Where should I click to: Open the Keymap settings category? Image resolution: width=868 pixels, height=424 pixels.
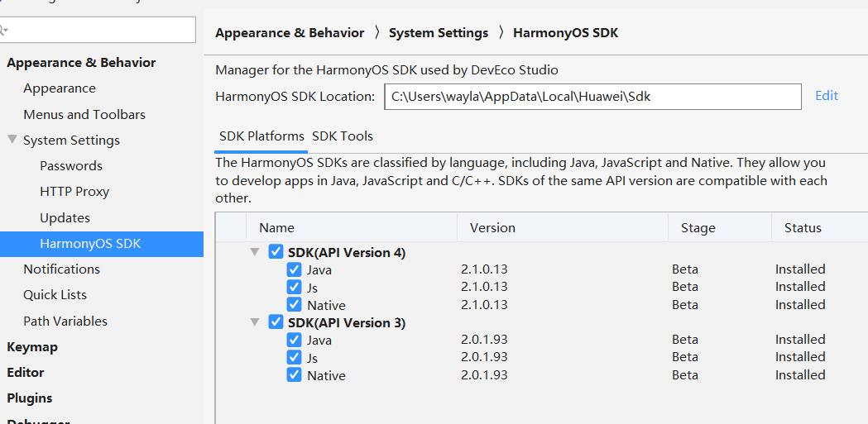click(32, 347)
